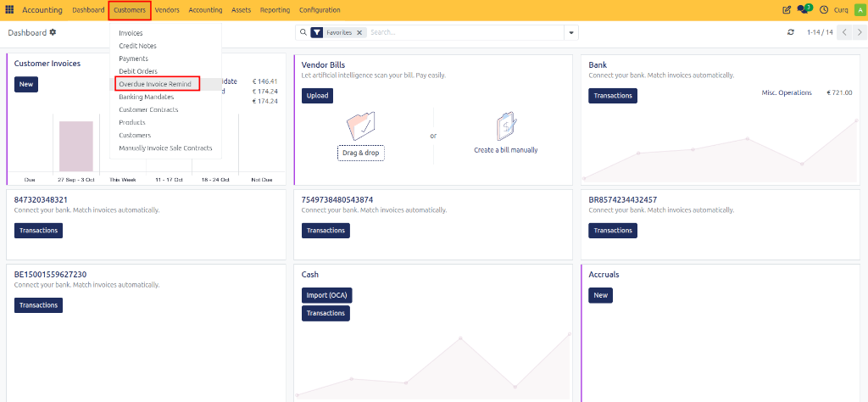Go to previous page arrow
The height and width of the screenshot is (402, 868).
tap(844, 32)
